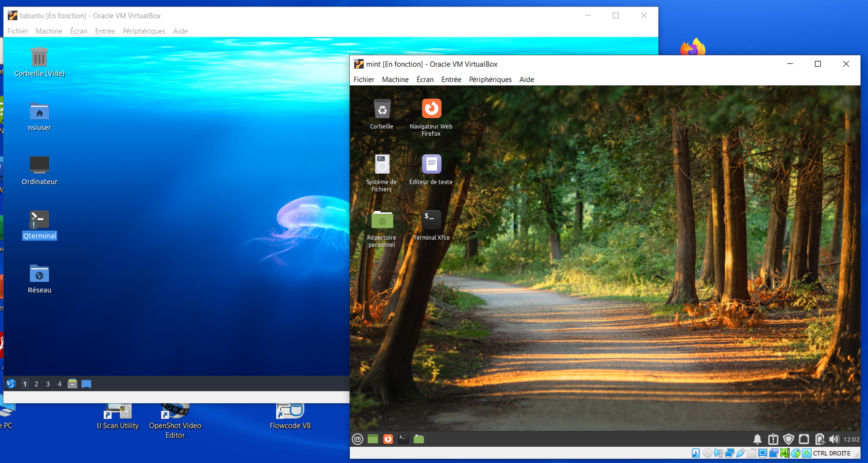The width and height of the screenshot is (868, 463).
Task: Open the OpenShot Video Editor desktop shortcut
Action: point(175,412)
